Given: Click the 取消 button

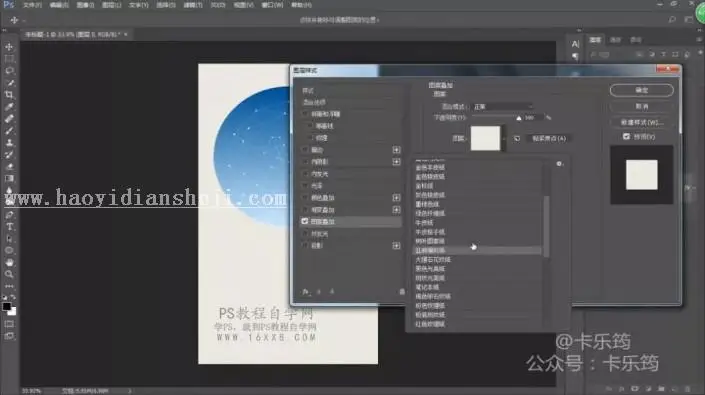Looking at the screenshot, I should point(642,107).
